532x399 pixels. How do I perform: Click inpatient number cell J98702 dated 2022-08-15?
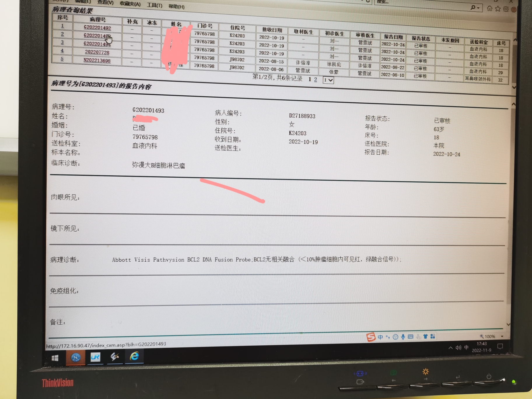(237, 60)
